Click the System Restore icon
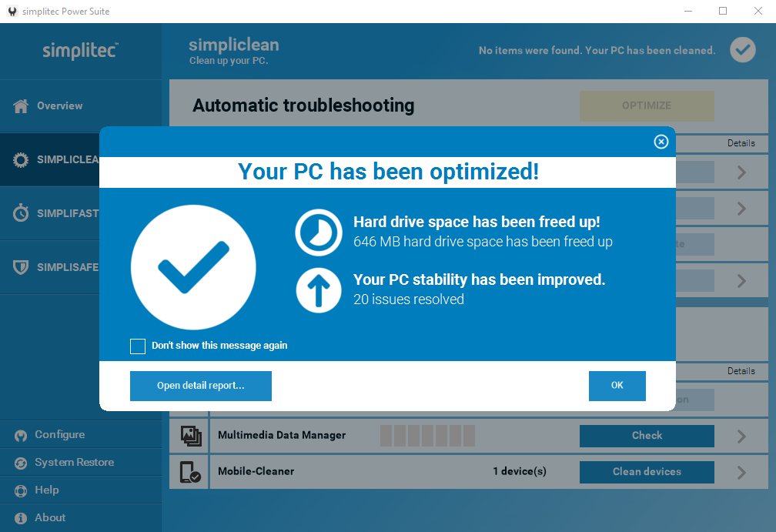The height and width of the screenshot is (532, 776). pos(21,463)
